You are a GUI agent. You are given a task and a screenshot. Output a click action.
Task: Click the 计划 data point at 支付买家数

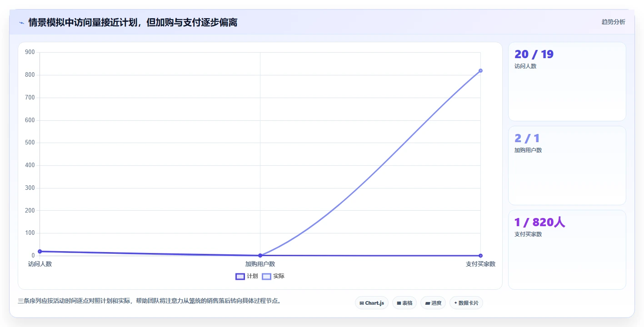pos(480,256)
